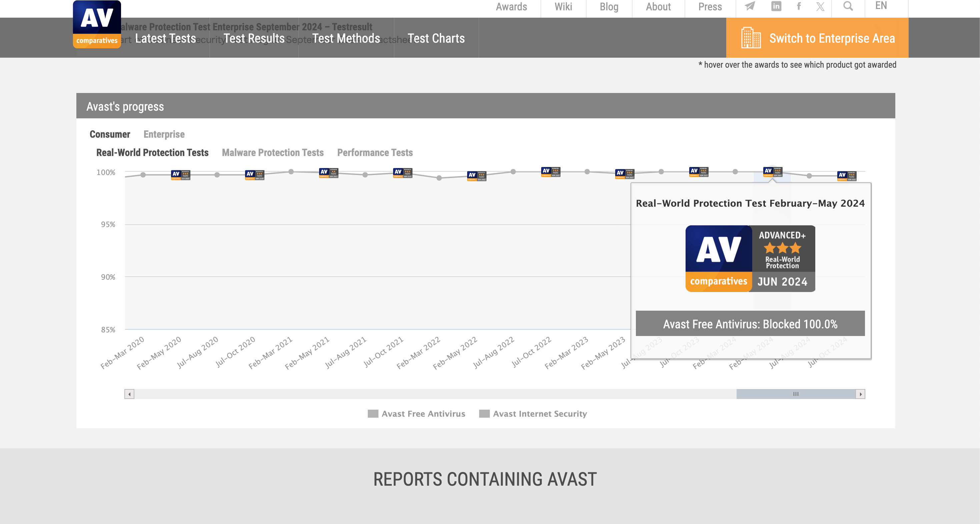The height and width of the screenshot is (524, 980).
Task: Open the Latest Tests menu
Action: [x=165, y=38]
